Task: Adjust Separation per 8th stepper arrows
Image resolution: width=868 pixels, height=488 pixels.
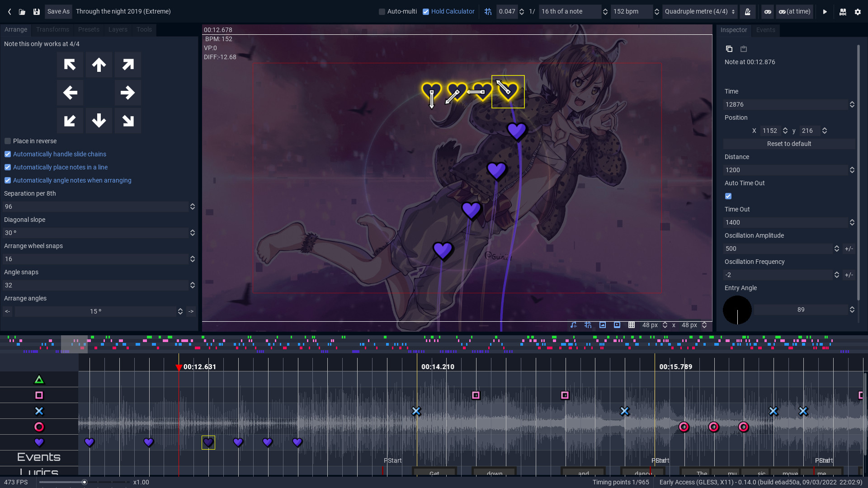Action: pos(193,207)
